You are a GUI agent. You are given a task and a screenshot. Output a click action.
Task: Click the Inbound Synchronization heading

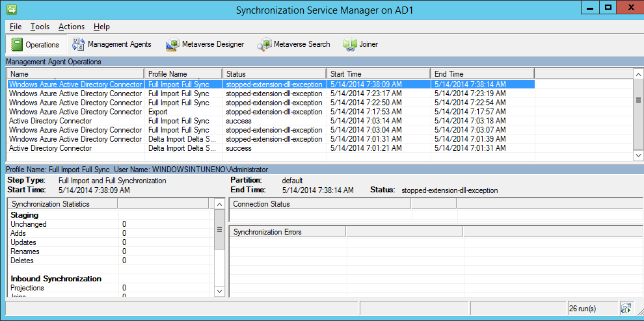pyautogui.click(x=56, y=279)
